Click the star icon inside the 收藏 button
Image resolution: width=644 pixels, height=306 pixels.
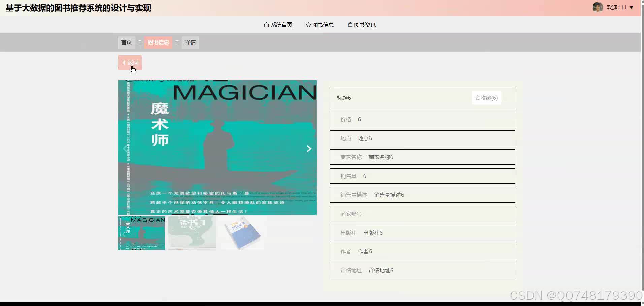click(478, 98)
